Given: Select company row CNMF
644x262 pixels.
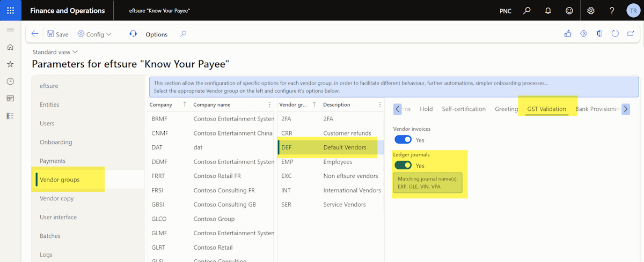Looking at the screenshot, I should pos(211,133).
